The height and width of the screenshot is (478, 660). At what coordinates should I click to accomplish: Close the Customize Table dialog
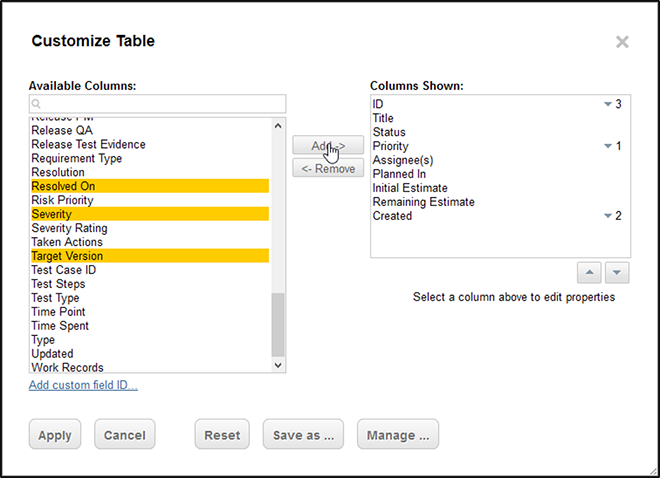pos(622,42)
